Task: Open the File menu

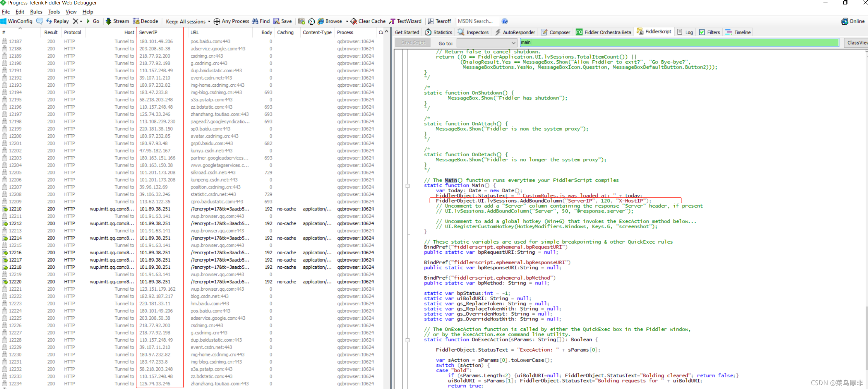Action: 6,12
